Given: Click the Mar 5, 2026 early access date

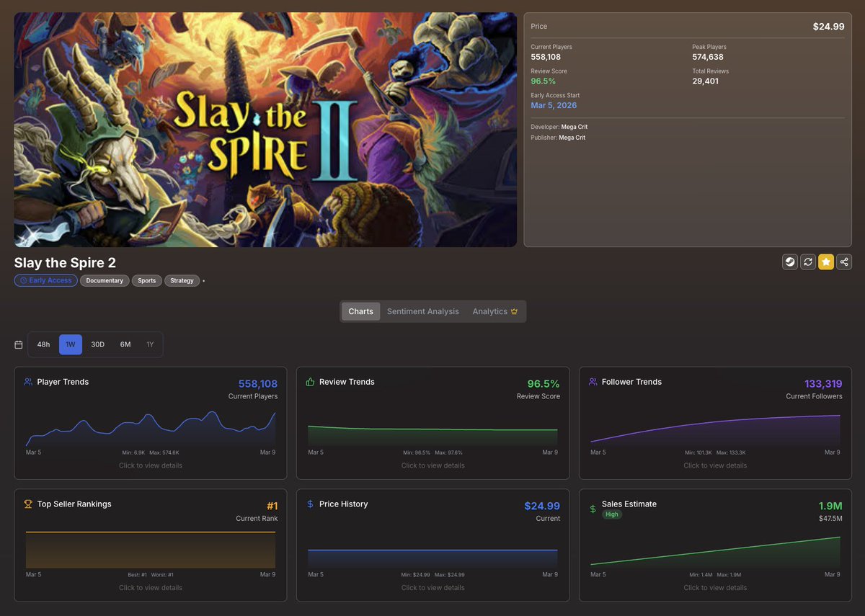Looking at the screenshot, I should (554, 105).
